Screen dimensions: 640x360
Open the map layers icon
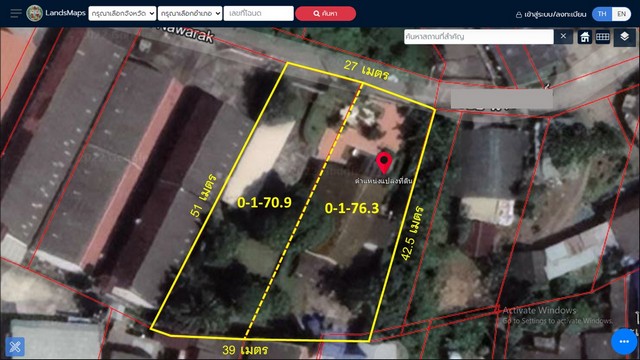tap(624, 37)
